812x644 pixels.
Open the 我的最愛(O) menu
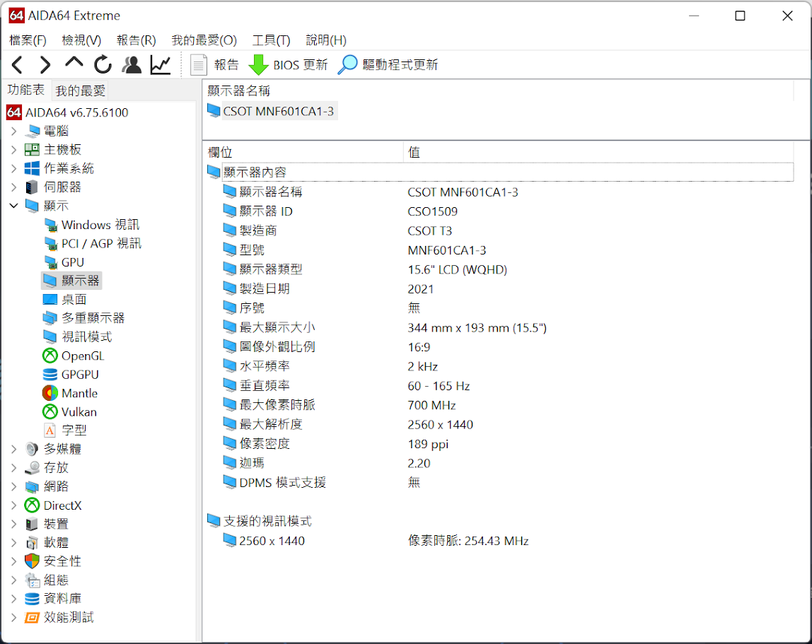(x=204, y=40)
